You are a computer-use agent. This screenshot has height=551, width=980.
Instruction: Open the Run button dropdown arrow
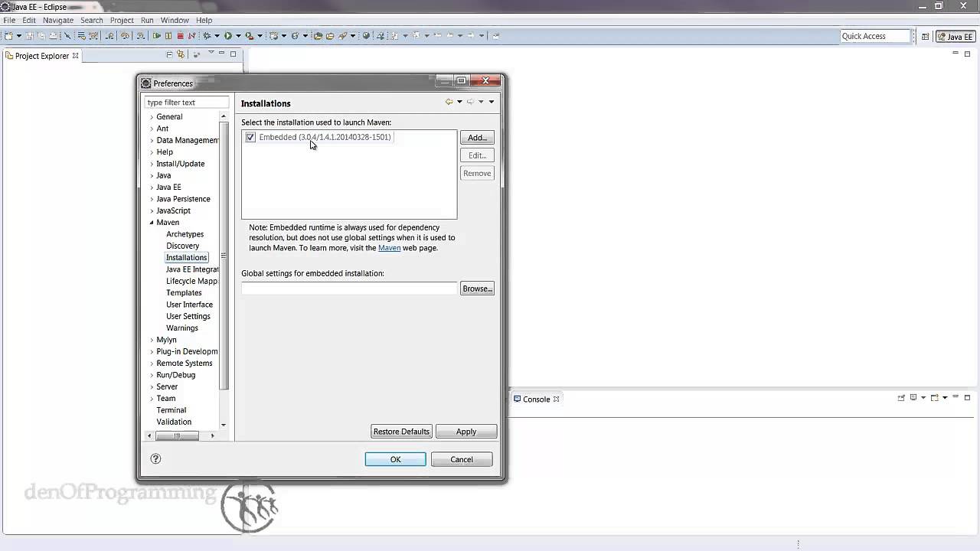pos(238,36)
